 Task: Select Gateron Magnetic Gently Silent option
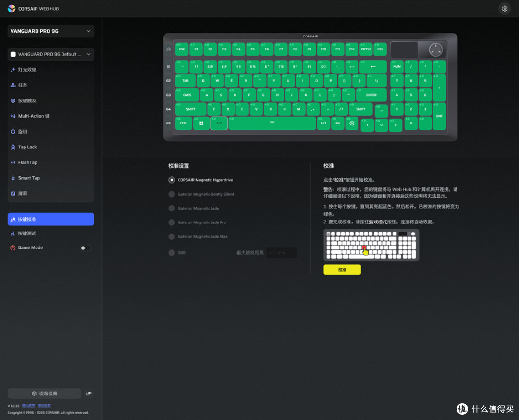coord(172,194)
